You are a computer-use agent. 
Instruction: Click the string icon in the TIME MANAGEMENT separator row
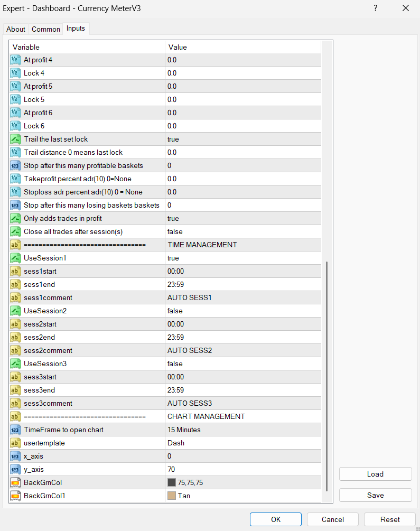click(15, 245)
